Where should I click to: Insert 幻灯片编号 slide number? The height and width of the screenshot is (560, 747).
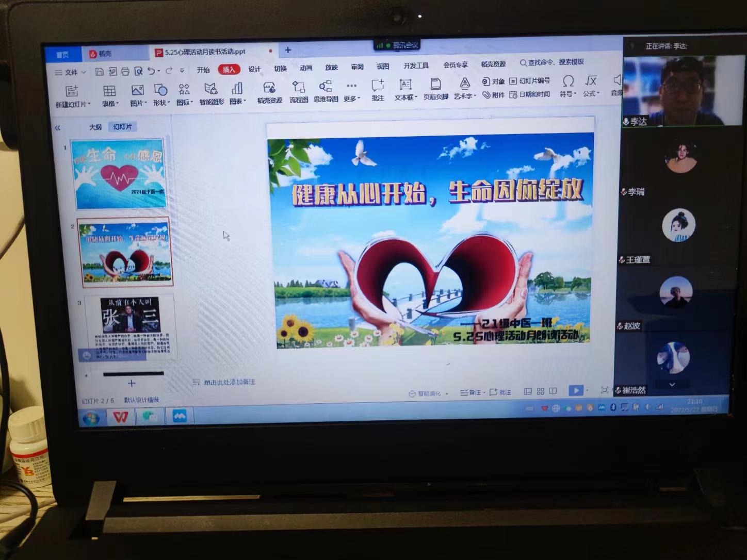coord(530,81)
